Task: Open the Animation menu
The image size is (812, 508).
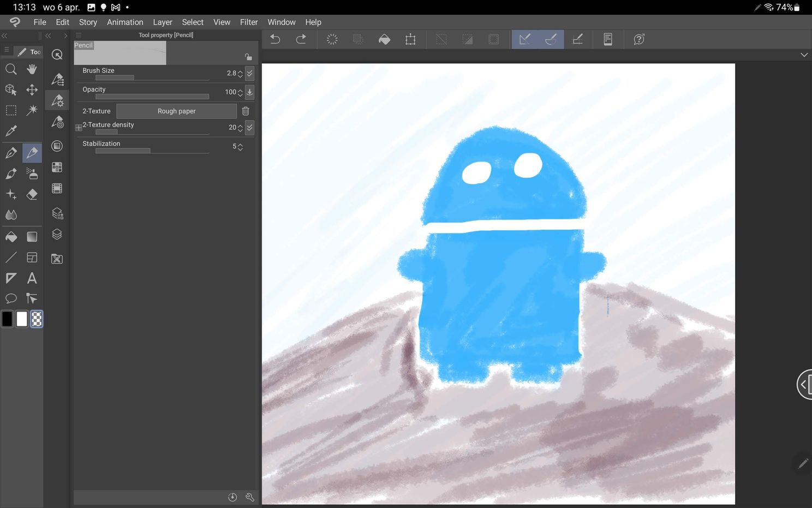Action: pos(125,22)
